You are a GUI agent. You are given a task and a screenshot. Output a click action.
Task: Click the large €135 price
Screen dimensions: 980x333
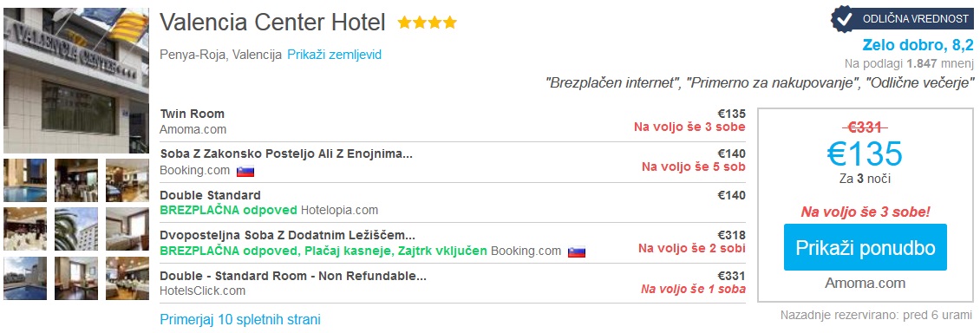pos(865,153)
